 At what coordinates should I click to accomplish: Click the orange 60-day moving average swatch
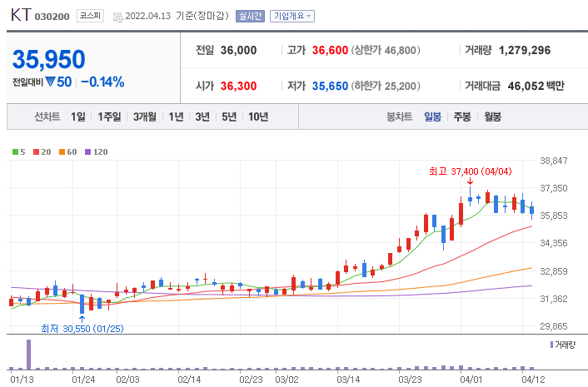(x=62, y=152)
